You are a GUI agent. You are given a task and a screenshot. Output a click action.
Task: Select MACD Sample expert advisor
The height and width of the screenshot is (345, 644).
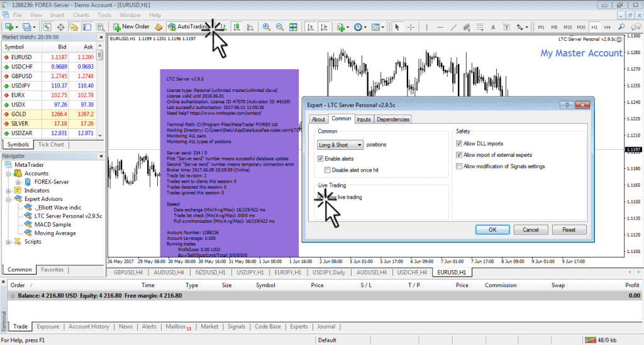(x=53, y=225)
